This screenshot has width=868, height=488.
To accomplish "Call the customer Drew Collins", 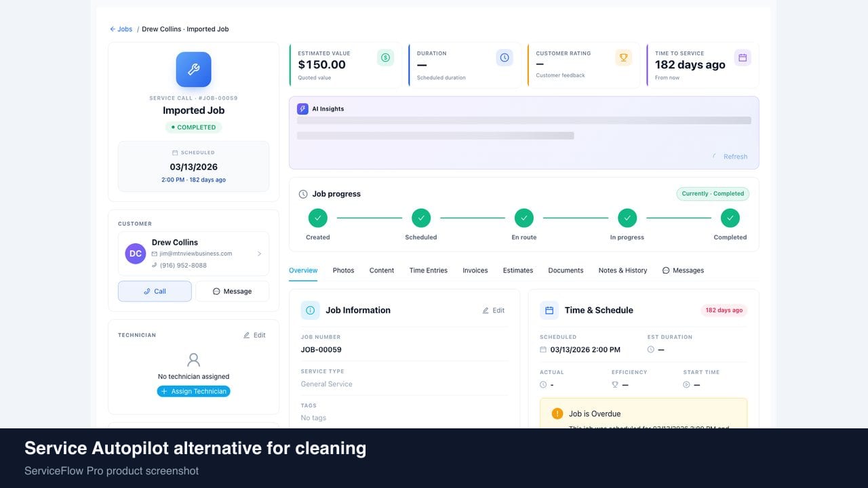I will pos(155,291).
